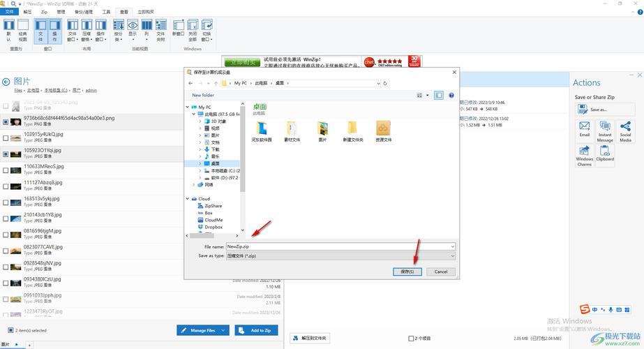This screenshot has width=644, height=349.
Task: Open the 操作窗口 layout dropdown
Action: [100, 31]
